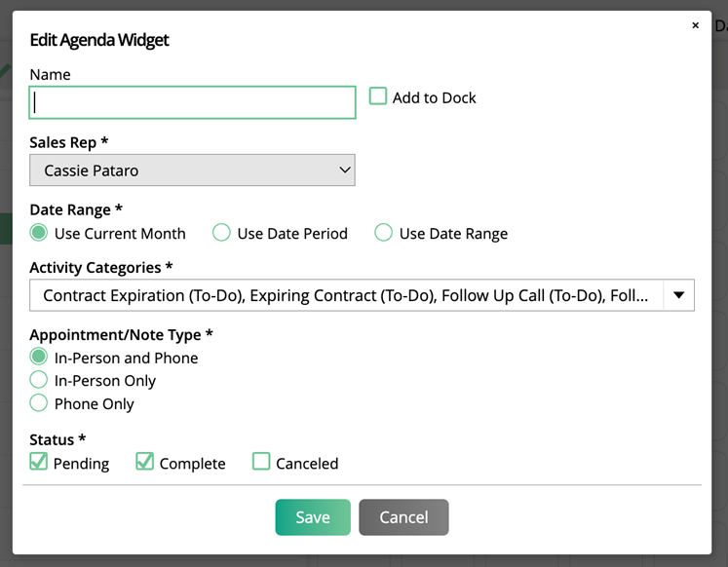Enable the Add to Dock checkbox

[378, 96]
